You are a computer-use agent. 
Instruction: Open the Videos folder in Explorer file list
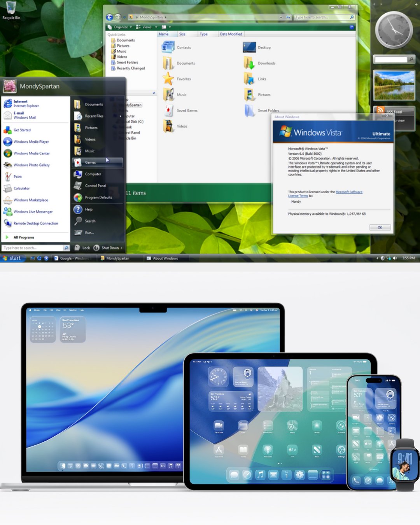(175, 126)
